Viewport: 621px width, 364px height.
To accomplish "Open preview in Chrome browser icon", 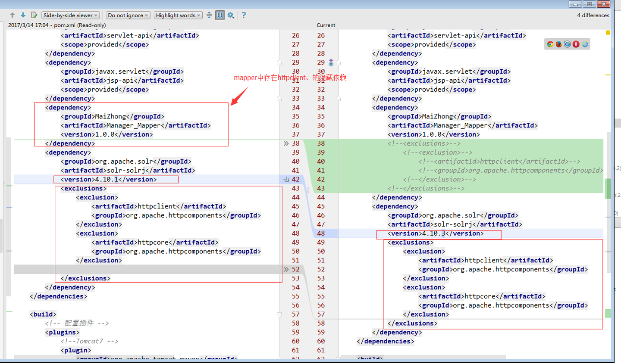I will click(x=551, y=44).
